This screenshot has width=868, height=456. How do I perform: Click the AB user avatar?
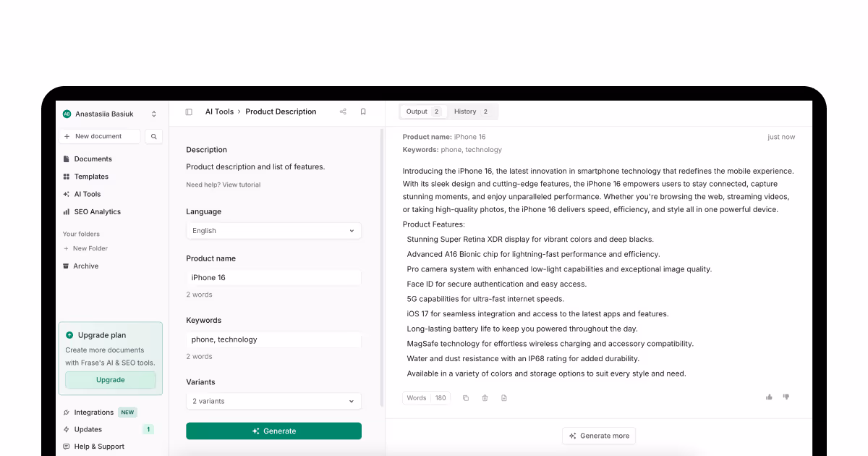click(x=67, y=114)
